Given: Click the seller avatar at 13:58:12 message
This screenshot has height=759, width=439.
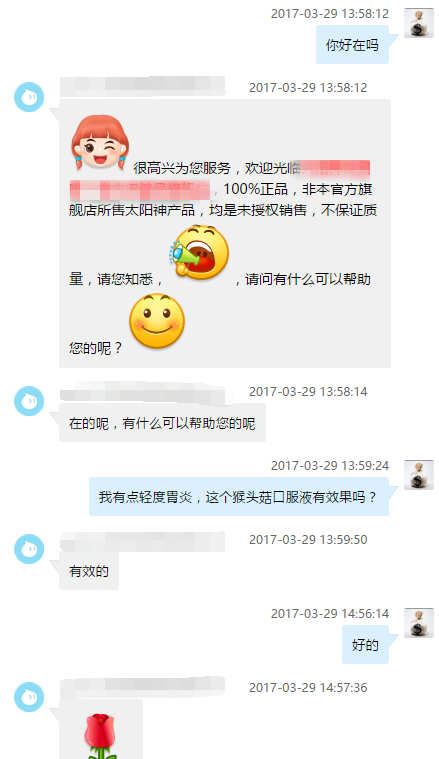Looking at the screenshot, I should pyautogui.click(x=29, y=97).
